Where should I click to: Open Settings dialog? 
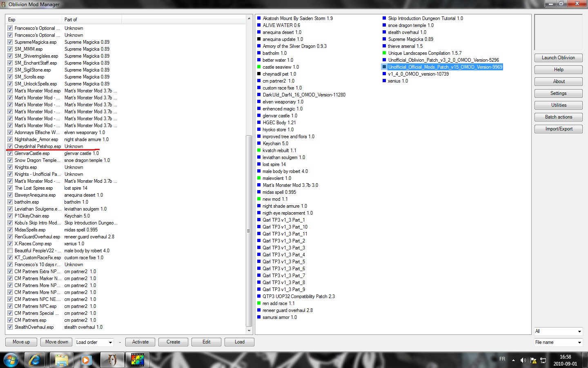[x=558, y=94]
